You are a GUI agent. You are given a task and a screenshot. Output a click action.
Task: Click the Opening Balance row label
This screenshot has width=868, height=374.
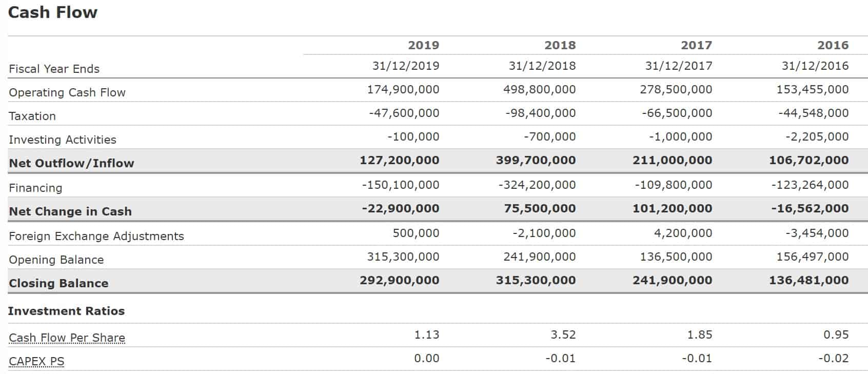click(x=56, y=260)
